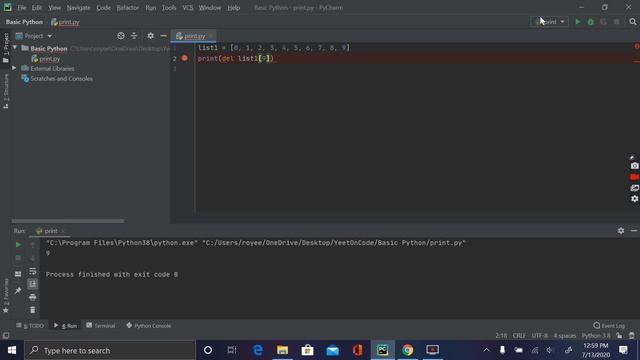Open the Navigate menu

(x=78, y=8)
